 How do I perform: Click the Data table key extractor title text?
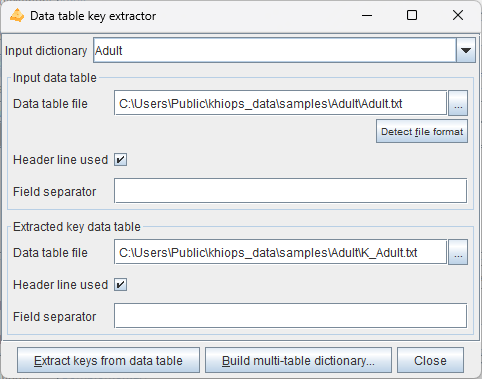click(93, 16)
